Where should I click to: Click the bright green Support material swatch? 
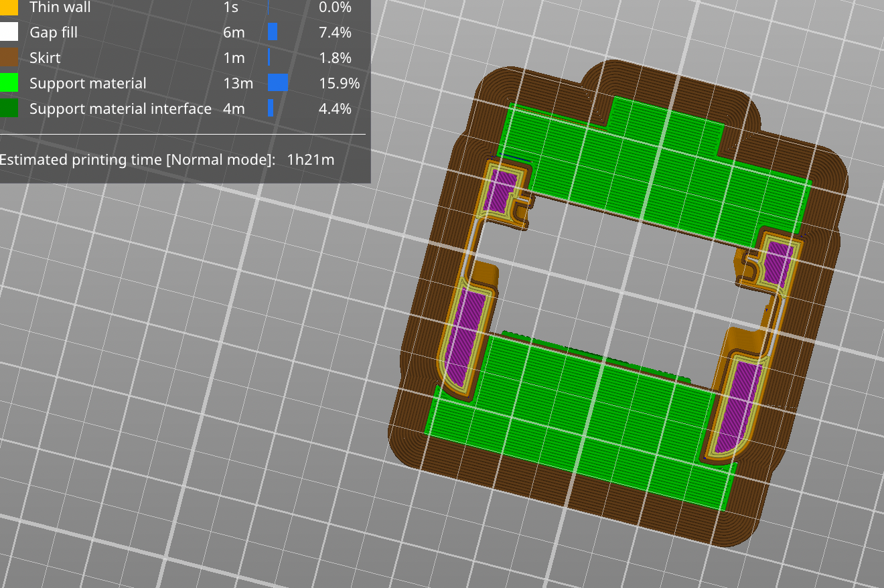pos(9,83)
